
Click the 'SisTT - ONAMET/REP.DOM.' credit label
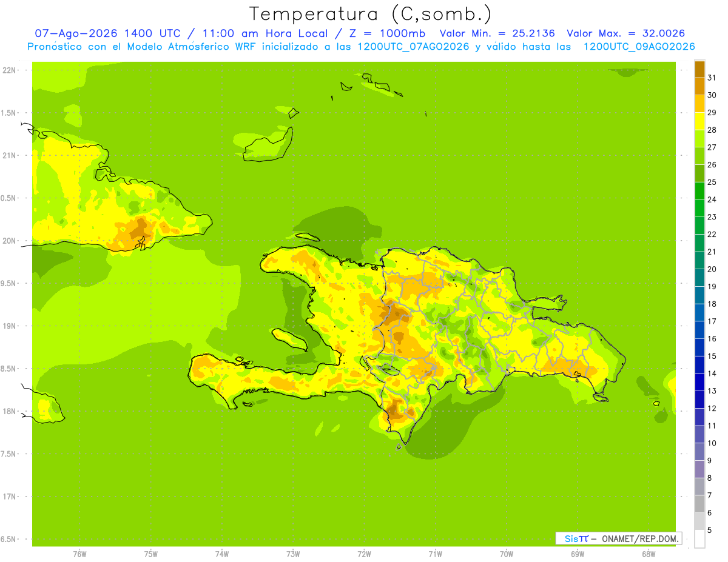point(619,538)
